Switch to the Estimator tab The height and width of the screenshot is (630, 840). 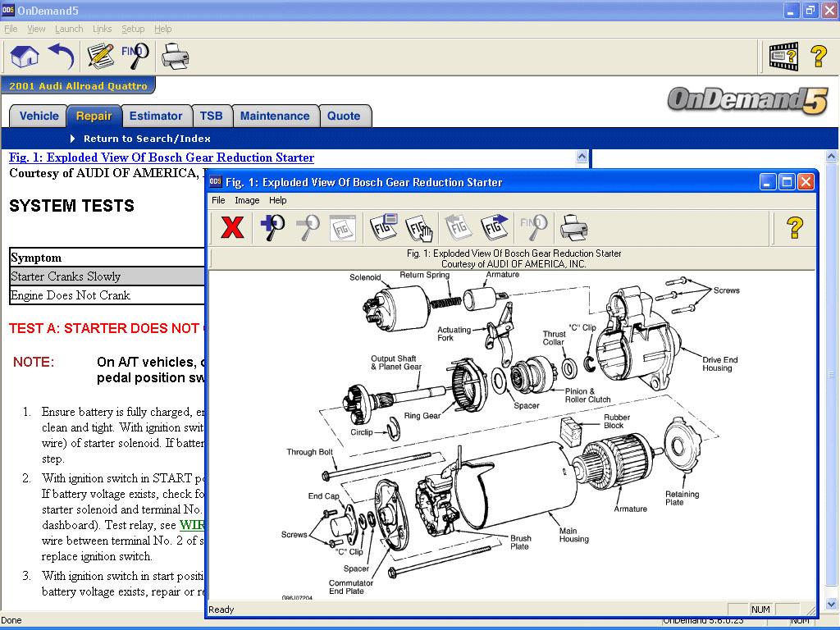pyautogui.click(x=156, y=116)
